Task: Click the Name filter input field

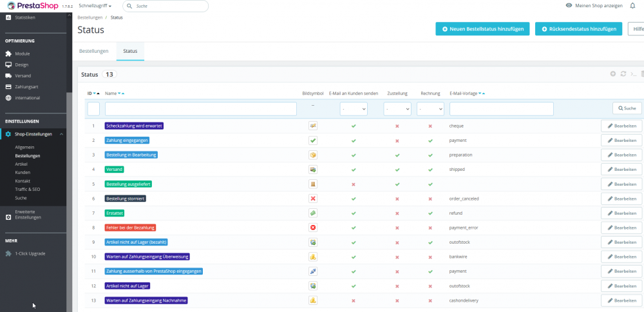Action: tap(200, 109)
